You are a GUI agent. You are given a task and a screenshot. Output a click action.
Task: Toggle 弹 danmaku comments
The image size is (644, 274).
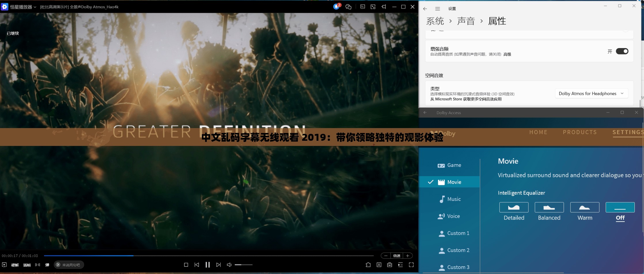[47, 265]
